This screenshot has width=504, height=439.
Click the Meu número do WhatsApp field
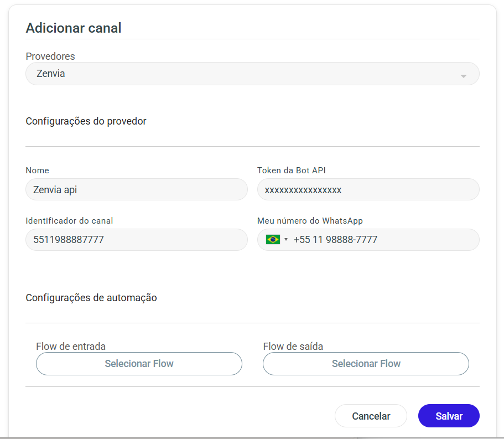coord(368,240)
